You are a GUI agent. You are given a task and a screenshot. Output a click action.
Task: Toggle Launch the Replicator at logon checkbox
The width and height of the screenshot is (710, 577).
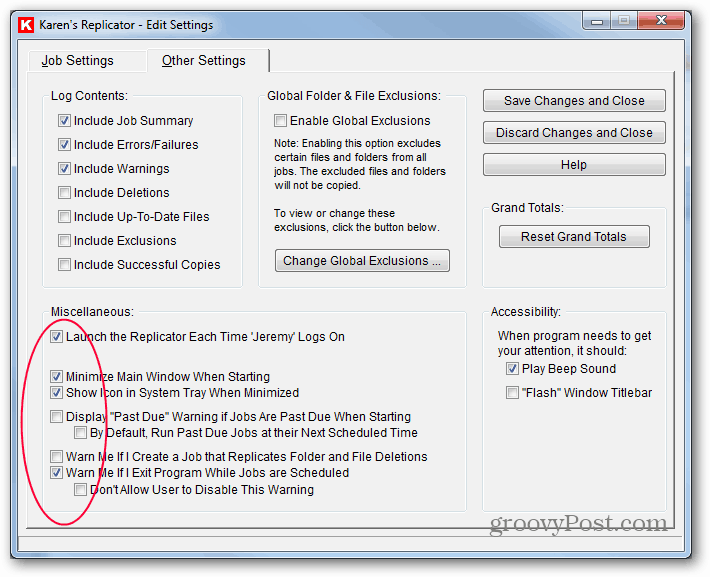pyautogui.click(x=56, y=337)
